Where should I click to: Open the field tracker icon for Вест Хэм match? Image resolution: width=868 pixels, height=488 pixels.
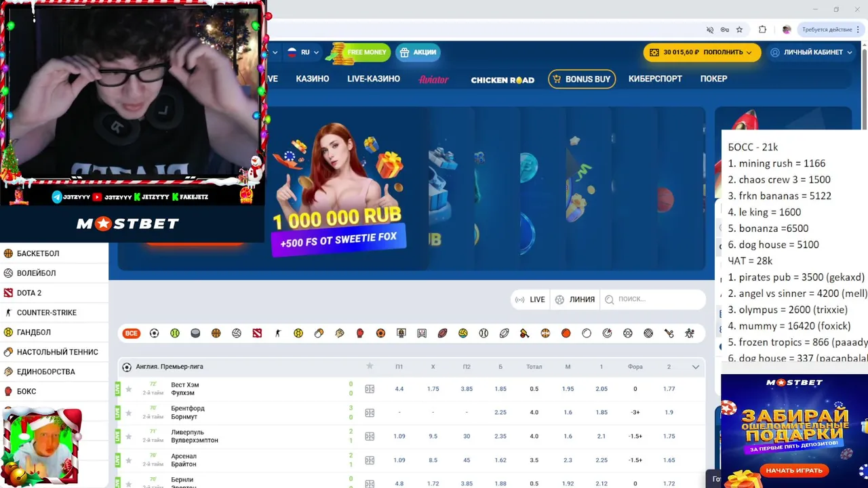[370, 389]
